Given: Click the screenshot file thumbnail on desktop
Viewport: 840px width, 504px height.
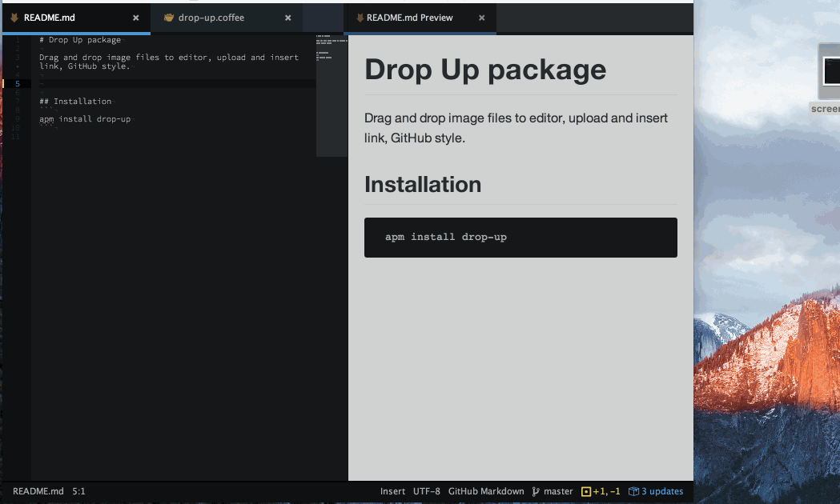Looking at the screenshot, I should tap(830, 71).
